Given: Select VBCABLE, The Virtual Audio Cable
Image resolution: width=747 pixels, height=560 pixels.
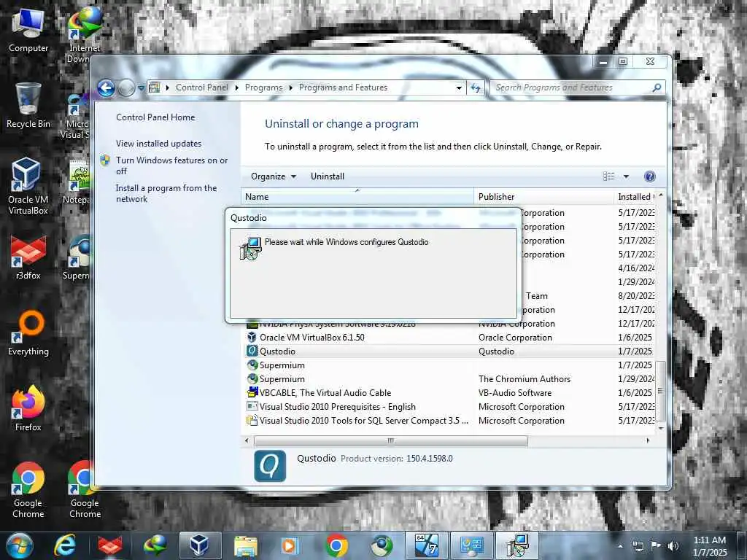Looking at the screenshot, I should 325,393.
